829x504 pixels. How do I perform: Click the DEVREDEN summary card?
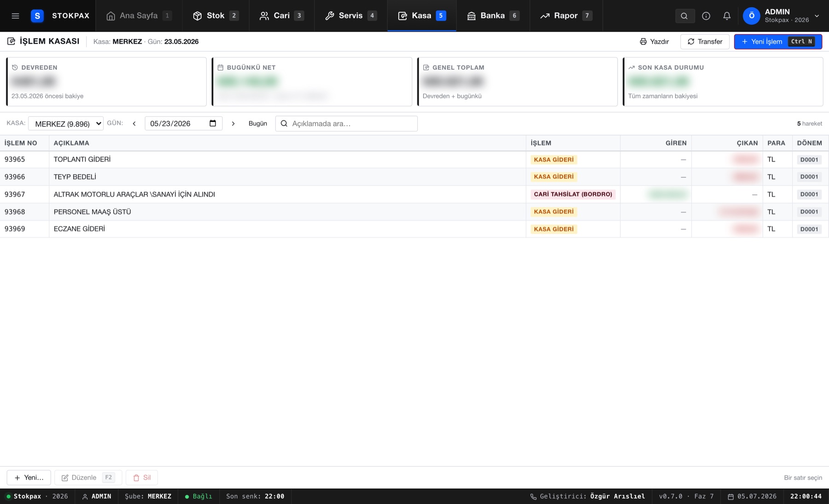coord(106,81)
